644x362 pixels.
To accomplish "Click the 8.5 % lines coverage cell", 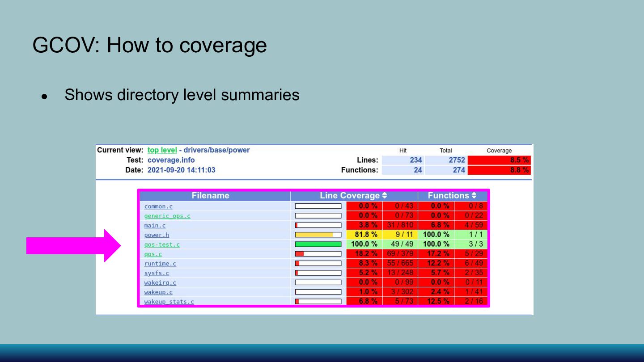I will pos(499,160).
